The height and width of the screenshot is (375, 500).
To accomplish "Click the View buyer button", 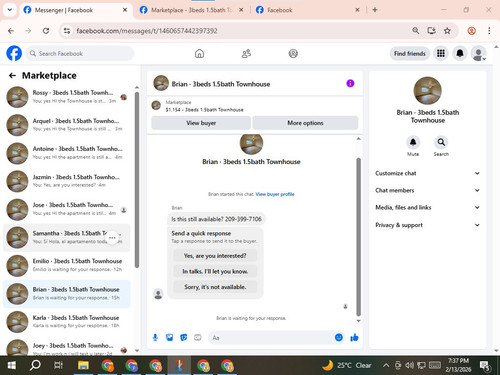I will click(201, 123).
